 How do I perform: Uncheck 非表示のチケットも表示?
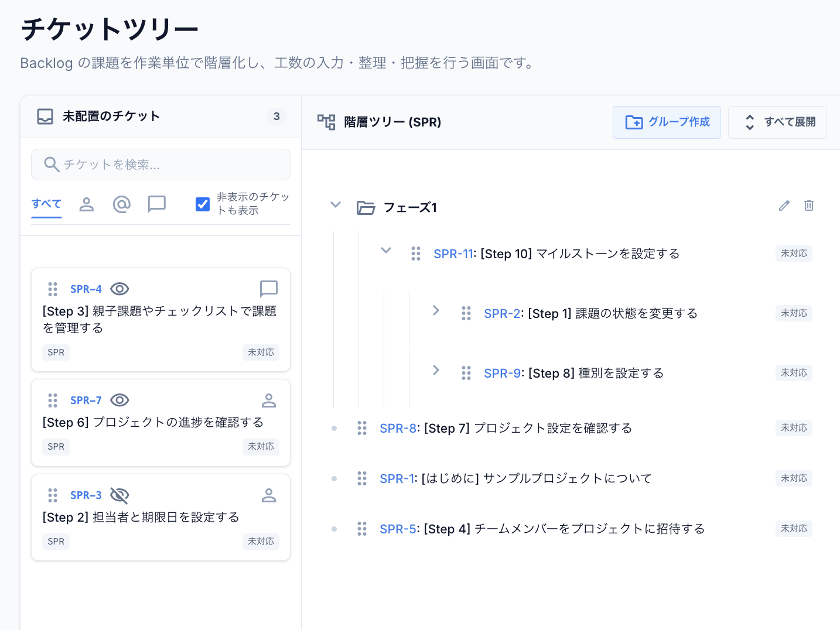pos(203,204)
